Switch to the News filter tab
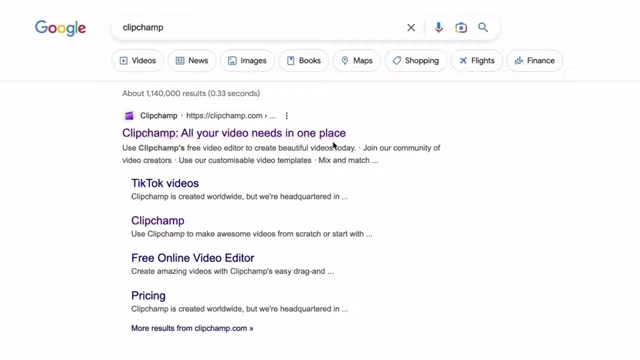 point(192,60)
